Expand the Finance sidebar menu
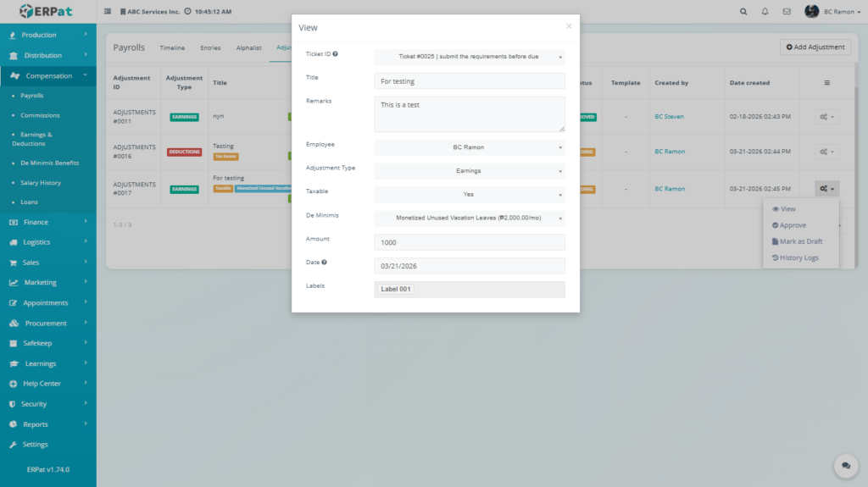Viewport: 868px width, 487px height. click(48, 222)
